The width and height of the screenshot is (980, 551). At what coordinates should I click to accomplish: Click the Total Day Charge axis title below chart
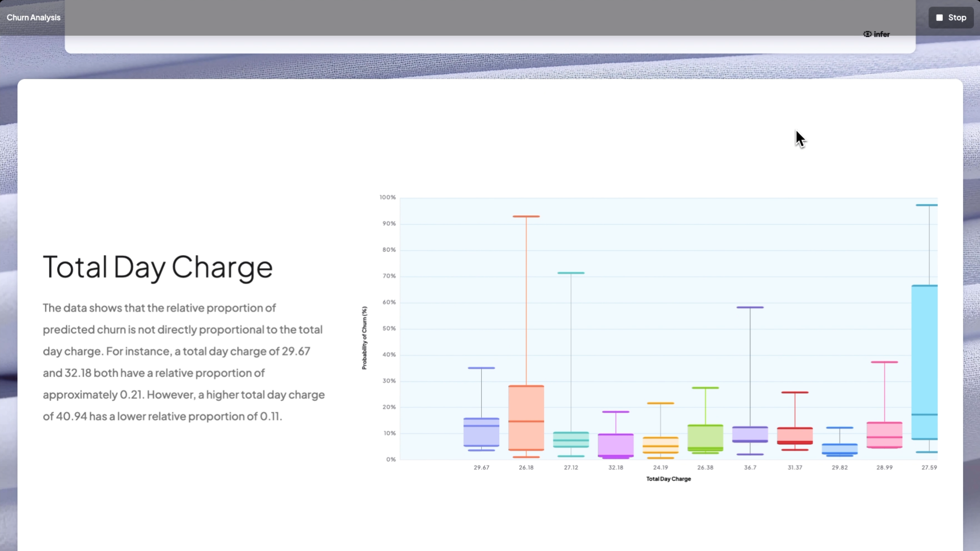tap(668, 479)
